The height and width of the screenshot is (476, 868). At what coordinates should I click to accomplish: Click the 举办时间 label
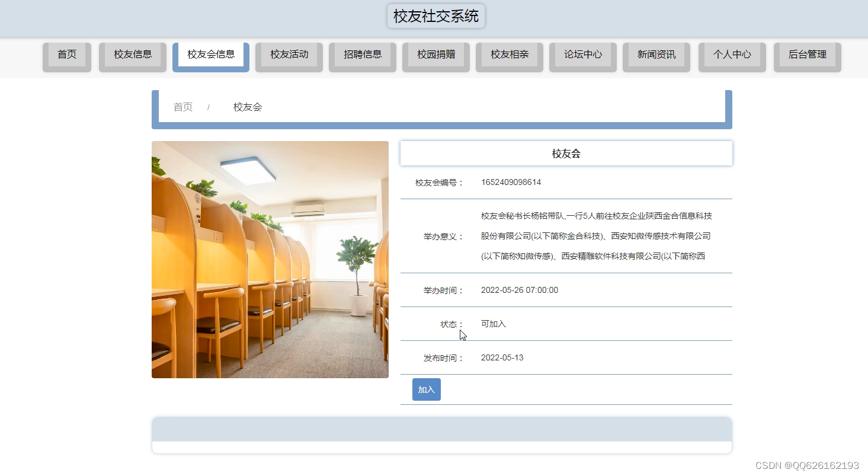click(444, 290)
